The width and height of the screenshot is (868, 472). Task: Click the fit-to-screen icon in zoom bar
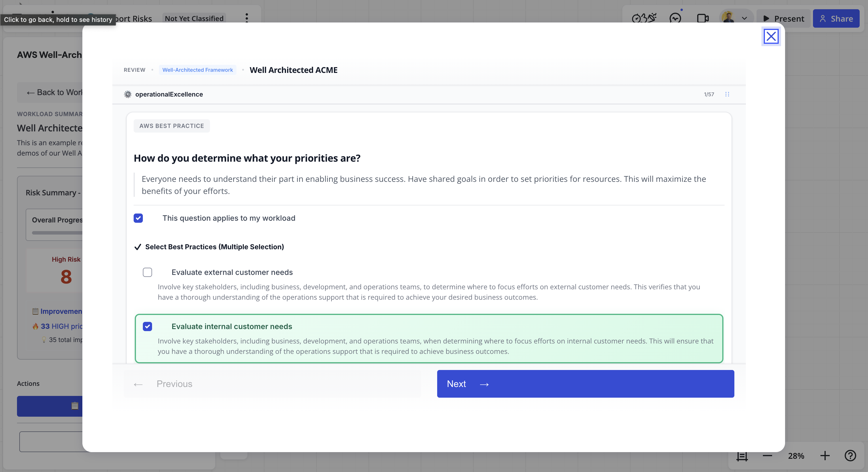(x=742, y=456)
